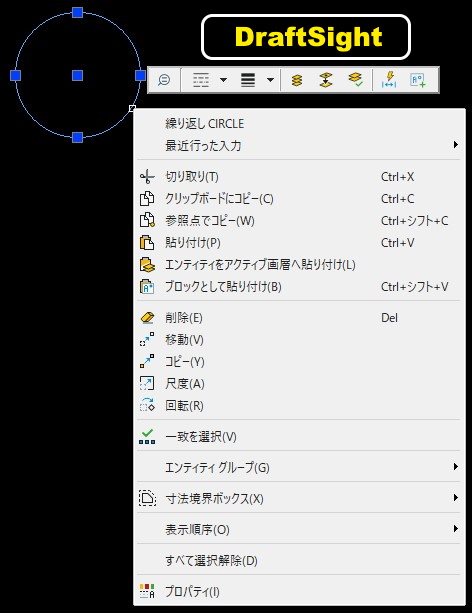This screenshot has width=472, height=613.
Task: Click the move entity icon
Action: [147, 339]
